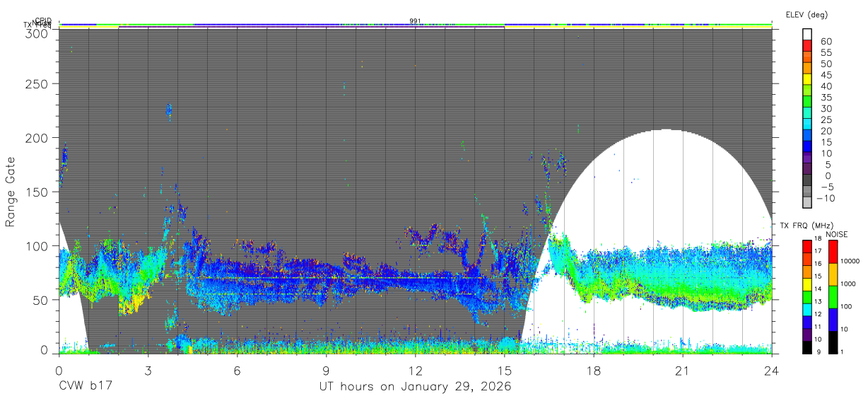Click the yellow band of the ELEV colorbar
This screenshot has width=868, height=401.
click(x=807, y=79)
